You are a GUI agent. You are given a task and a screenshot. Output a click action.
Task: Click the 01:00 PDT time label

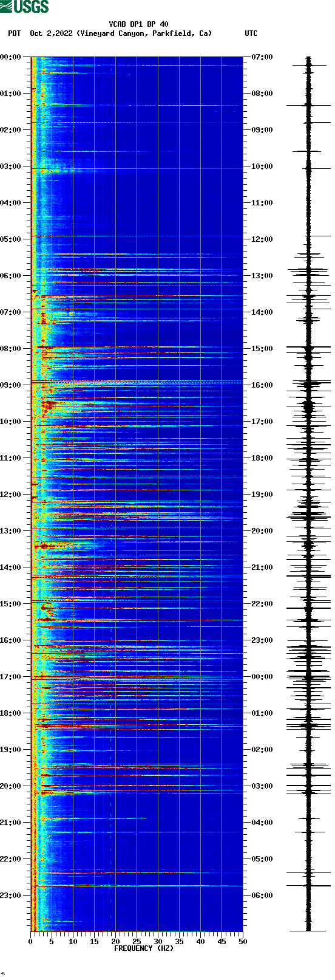pyautogui.click(x=11, y=94)
